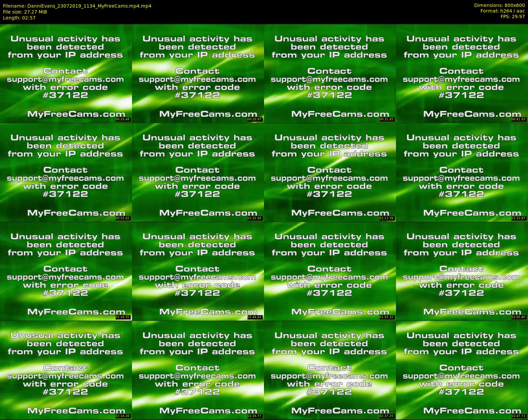528x420 pixels.
Task: Click the 'Length: 02:57' text
Action: (19, 18)
